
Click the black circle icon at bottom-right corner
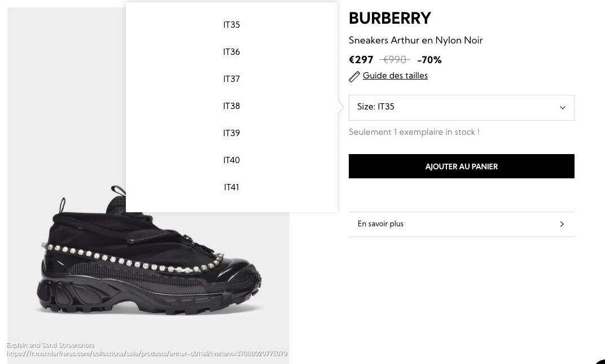click(600, 359)
